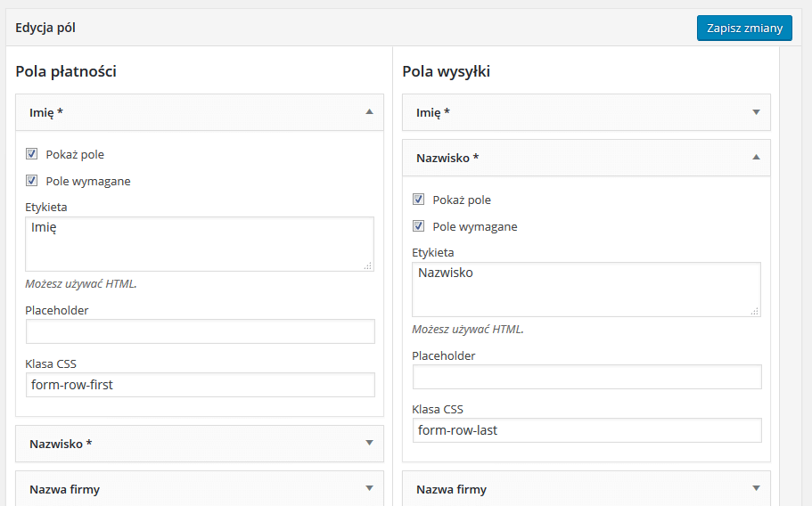Open the shipping Nazwa firmy header panel

[x=586, y=488]
